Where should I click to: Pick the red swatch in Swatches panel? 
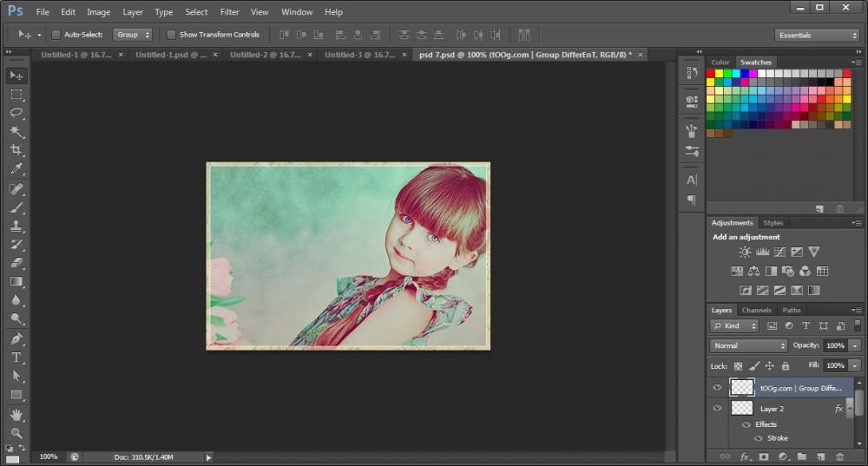click(711, 74)
